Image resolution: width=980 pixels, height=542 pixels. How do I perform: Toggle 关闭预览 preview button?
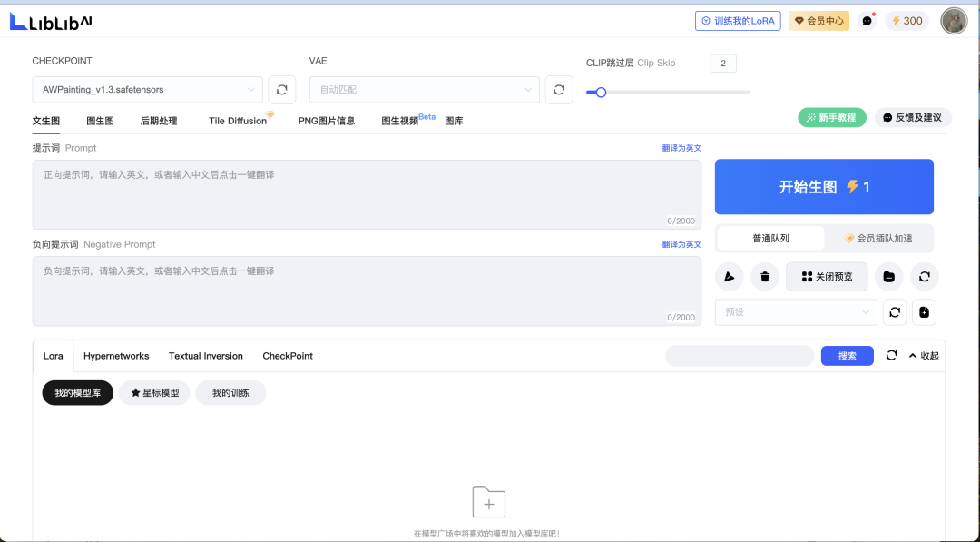[x=827, y=277]
